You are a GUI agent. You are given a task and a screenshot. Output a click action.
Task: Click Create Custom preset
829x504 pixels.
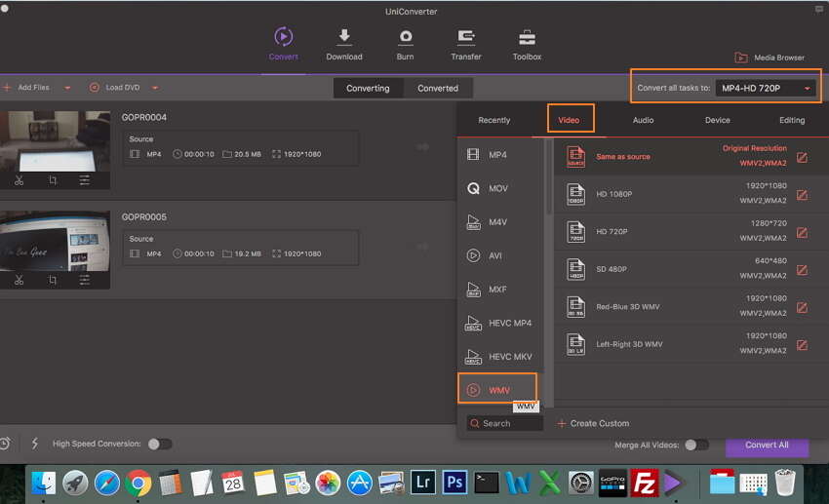(x=593, y=423)
